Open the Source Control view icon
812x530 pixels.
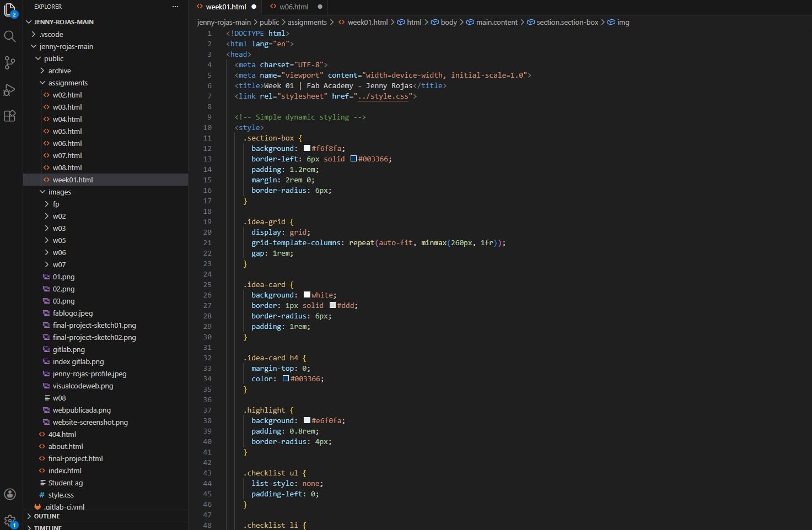point(10,63)
